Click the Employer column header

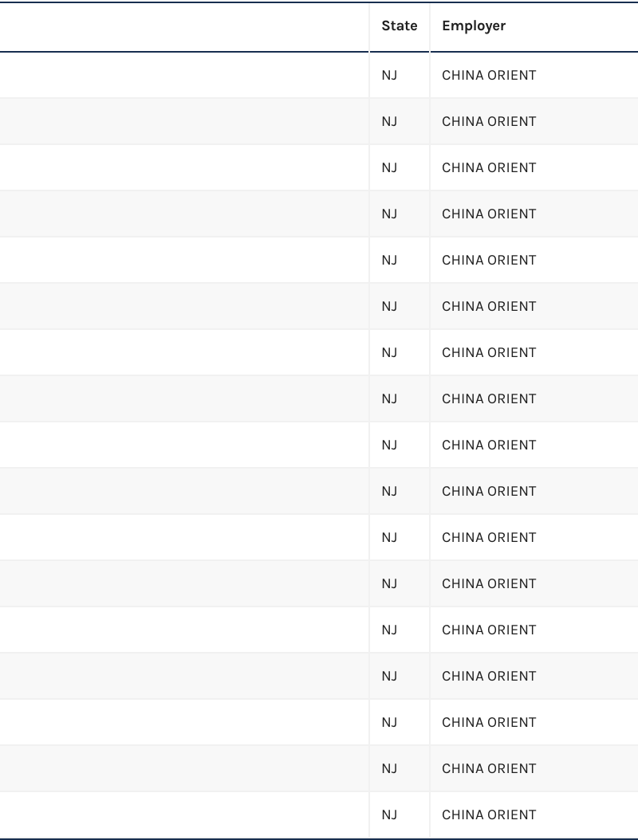474,26
